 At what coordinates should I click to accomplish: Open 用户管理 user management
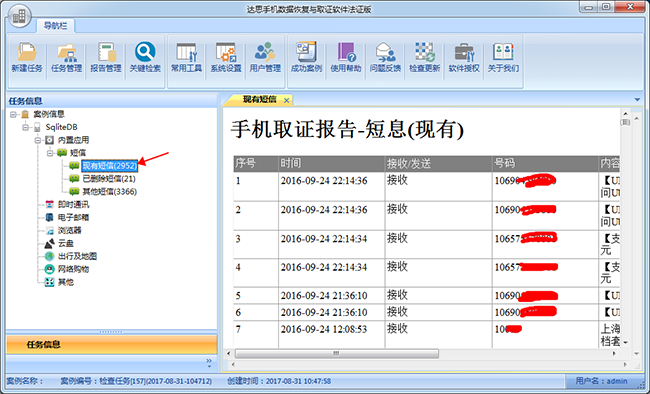tap(265, 58)
